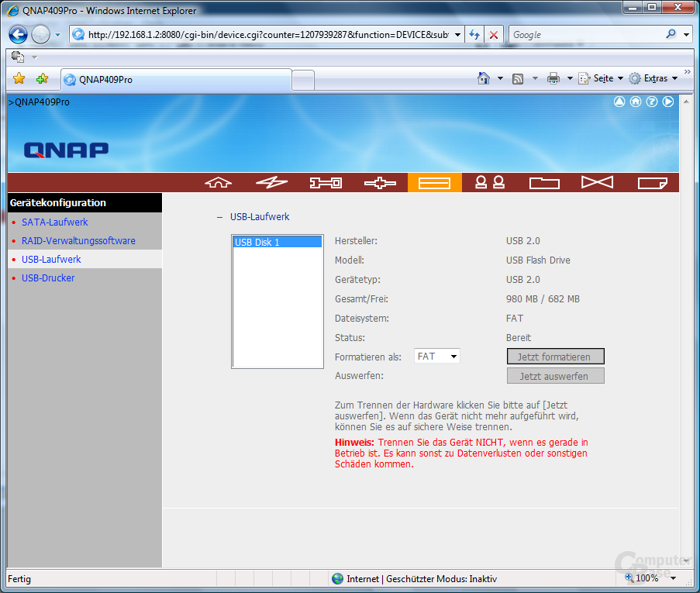Click the logout arrow circle icon in header
The image size is (700, 593).
coord(668,102)
